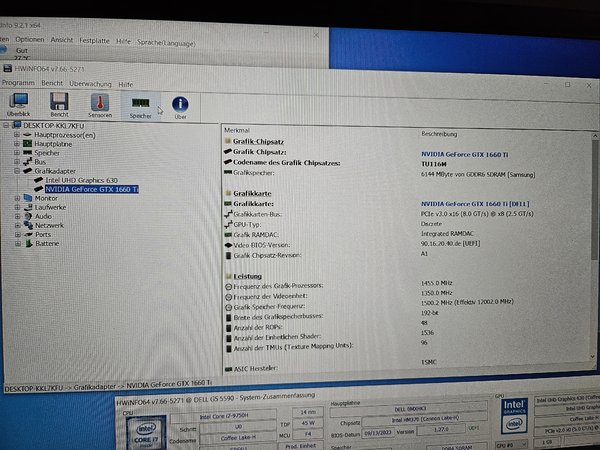The width and height of the screenshot is (600, 450).
Task: Select Anzahl der ROPs row
Action: tap(326, 326)
